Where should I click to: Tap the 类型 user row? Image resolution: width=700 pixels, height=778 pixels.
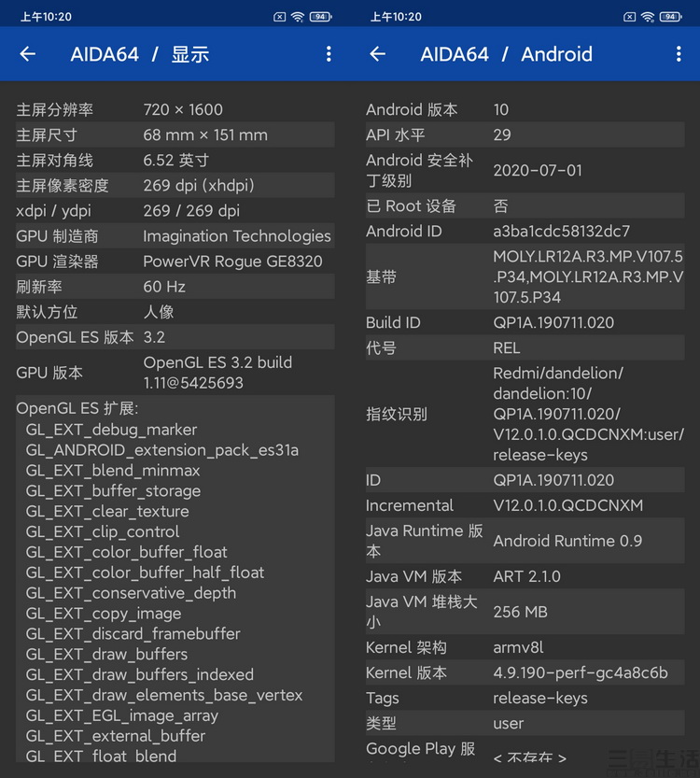[525, 723]
